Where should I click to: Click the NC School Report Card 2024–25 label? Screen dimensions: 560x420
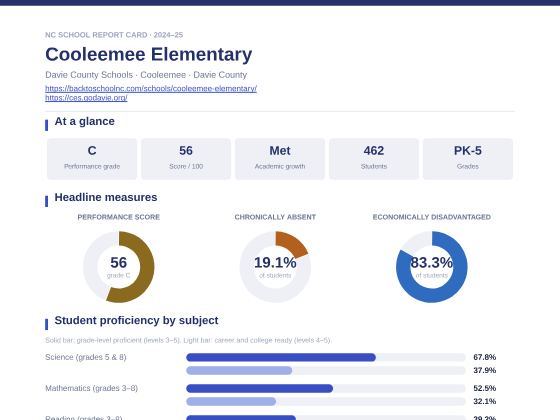tap(114, 35)
